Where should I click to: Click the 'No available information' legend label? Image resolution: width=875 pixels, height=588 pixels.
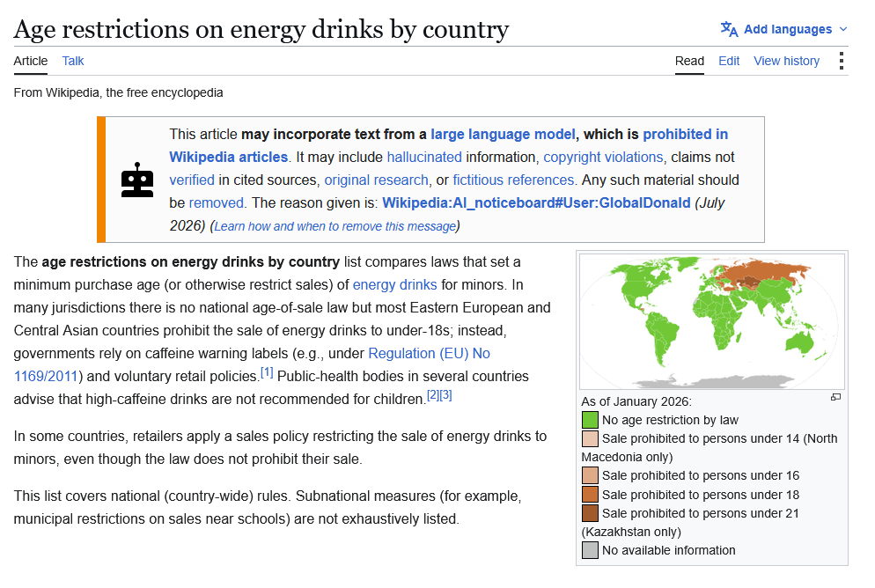coord(668,551)
